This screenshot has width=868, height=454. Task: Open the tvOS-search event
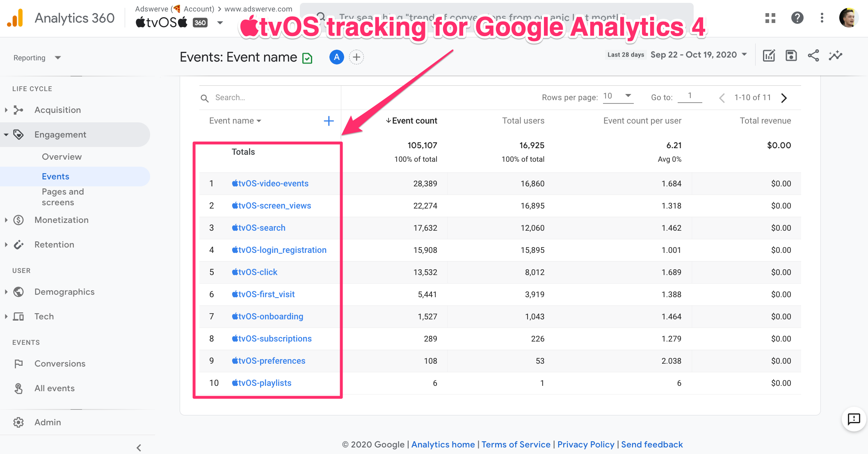click(258, 228)
